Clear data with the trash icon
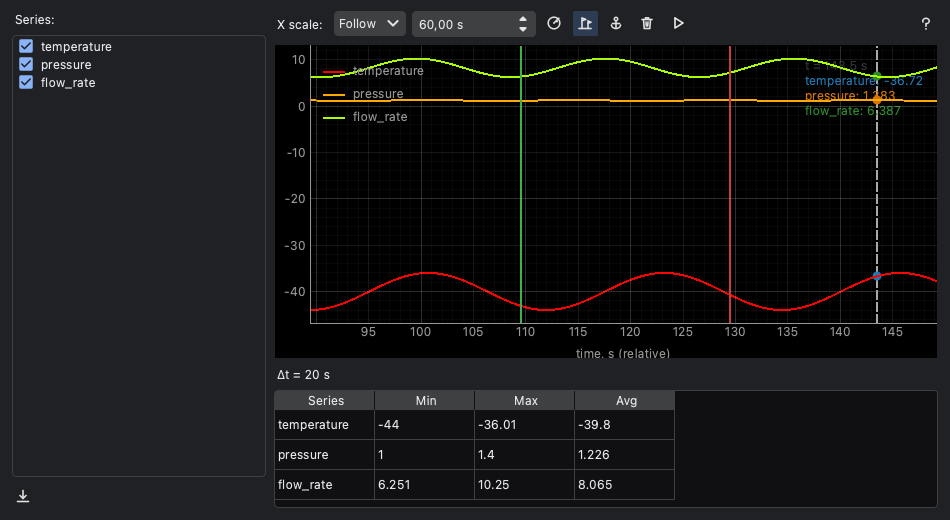 point(647,24)
